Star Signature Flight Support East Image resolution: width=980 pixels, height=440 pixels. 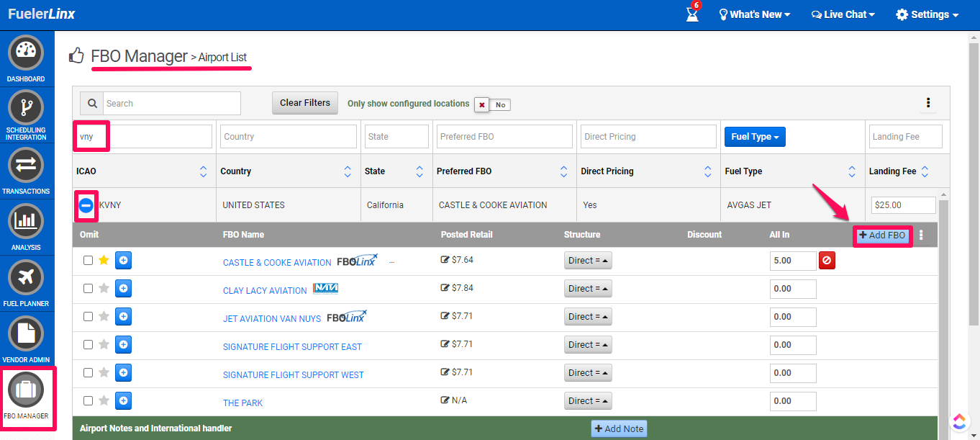[104, 344]
